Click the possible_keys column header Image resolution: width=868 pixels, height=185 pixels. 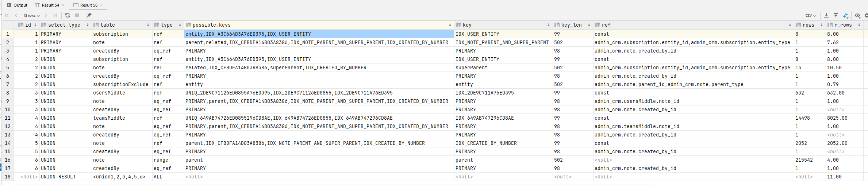pyautogui.click(x=211, y=25)
